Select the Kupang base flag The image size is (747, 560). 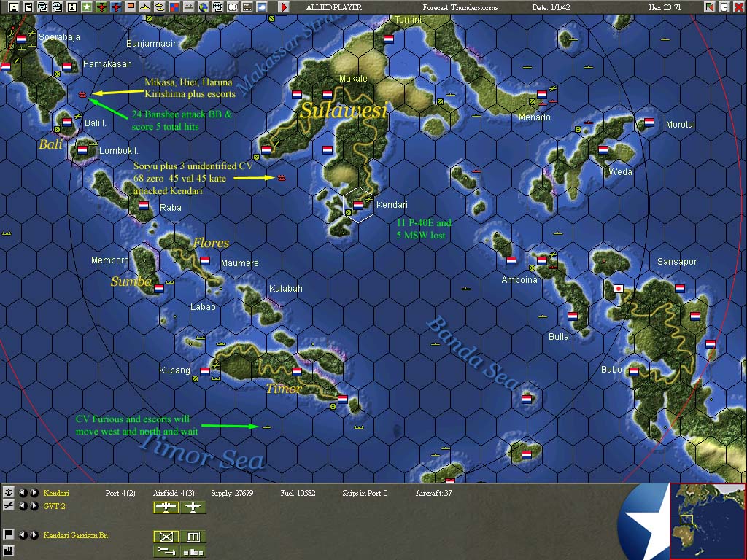tap(205, 371)
